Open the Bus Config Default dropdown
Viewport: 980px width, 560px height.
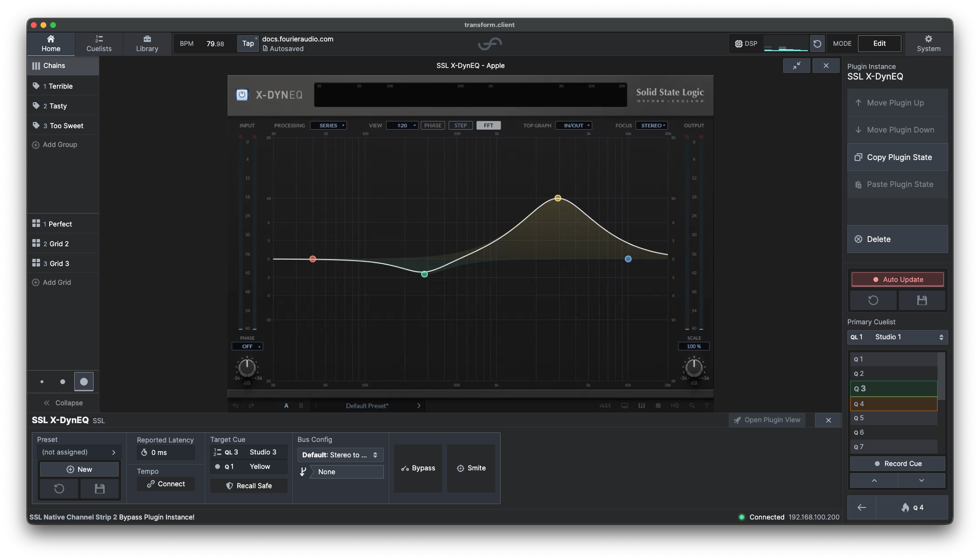click(340, 455)
